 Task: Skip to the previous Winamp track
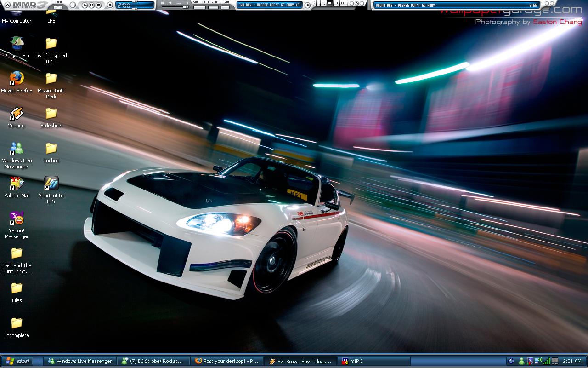[73, 5]
